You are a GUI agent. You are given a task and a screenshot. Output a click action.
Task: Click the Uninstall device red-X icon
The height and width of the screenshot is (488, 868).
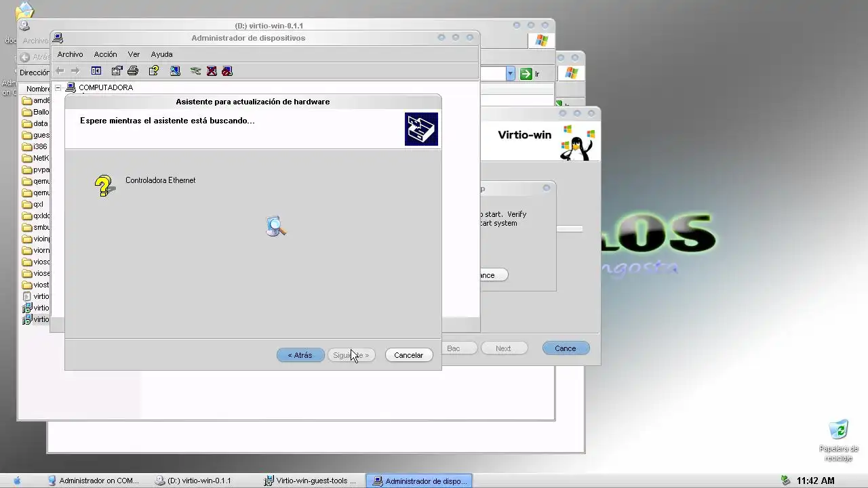tap(212, 70)
